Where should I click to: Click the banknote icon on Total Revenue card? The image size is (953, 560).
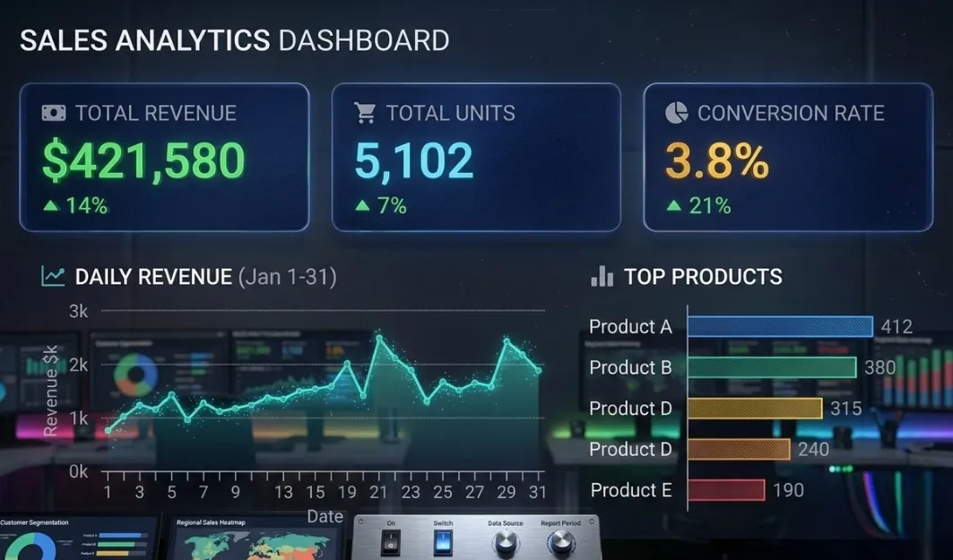(x=56, y=113)
